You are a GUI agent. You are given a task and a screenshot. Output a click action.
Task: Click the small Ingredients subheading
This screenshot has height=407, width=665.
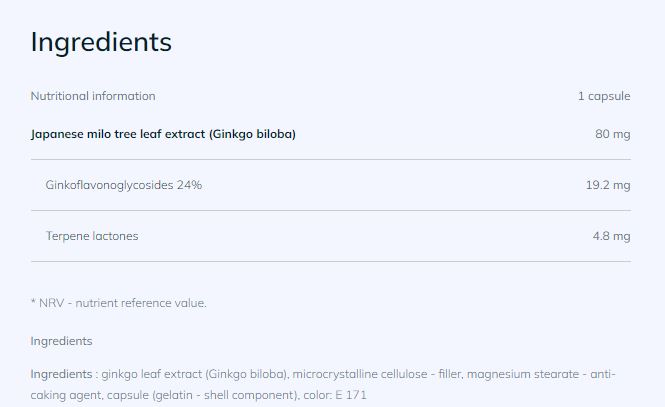pyautogui.click(x=61, y=341)
